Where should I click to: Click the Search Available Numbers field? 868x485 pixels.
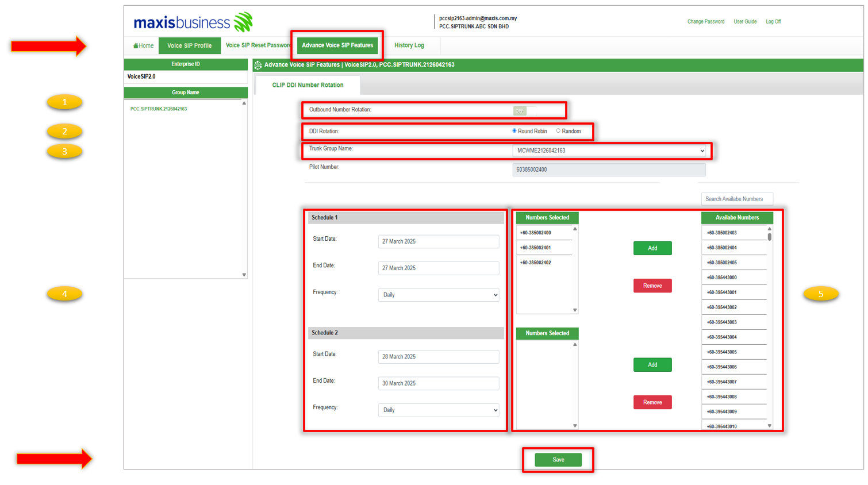pos(736,199)
